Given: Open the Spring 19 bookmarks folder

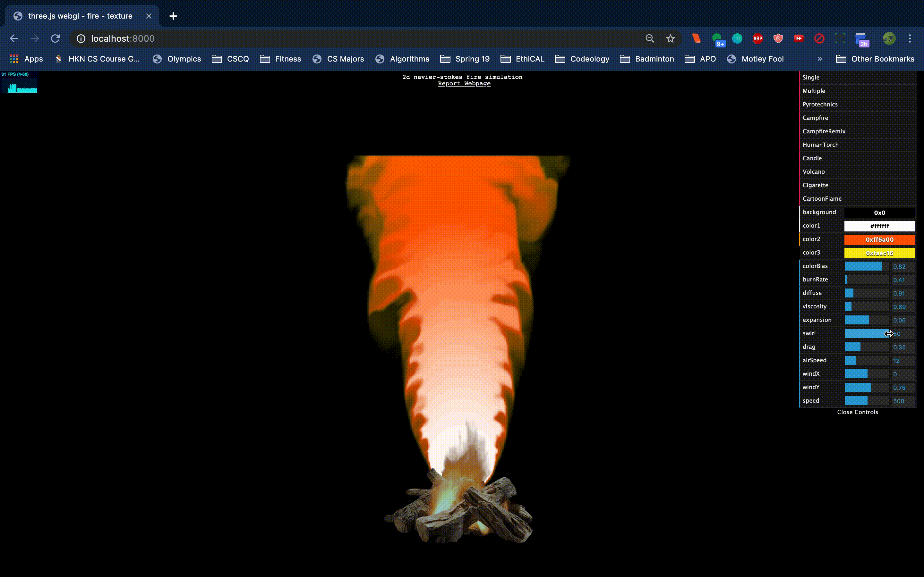Looking at the screenshot, I should coord(465,59).
